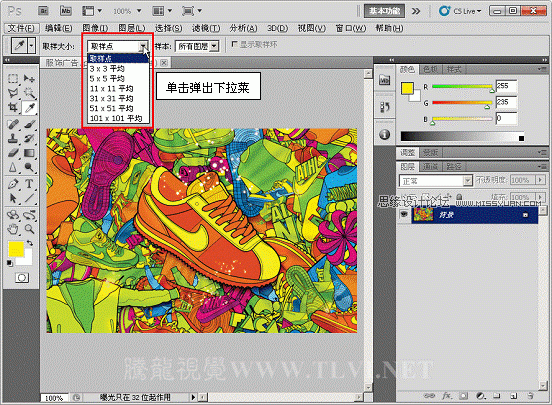Select the Zoom tool in the toolbox
Image resolution: width=552 pixels, height=405 pixels.
coord(29,229)
